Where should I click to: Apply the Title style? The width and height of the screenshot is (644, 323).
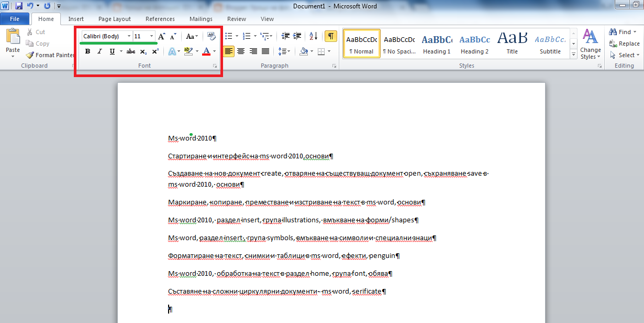[x=512, y=44]
